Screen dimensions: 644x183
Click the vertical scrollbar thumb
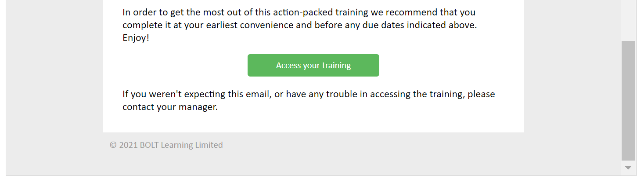(x=628, y=100)
